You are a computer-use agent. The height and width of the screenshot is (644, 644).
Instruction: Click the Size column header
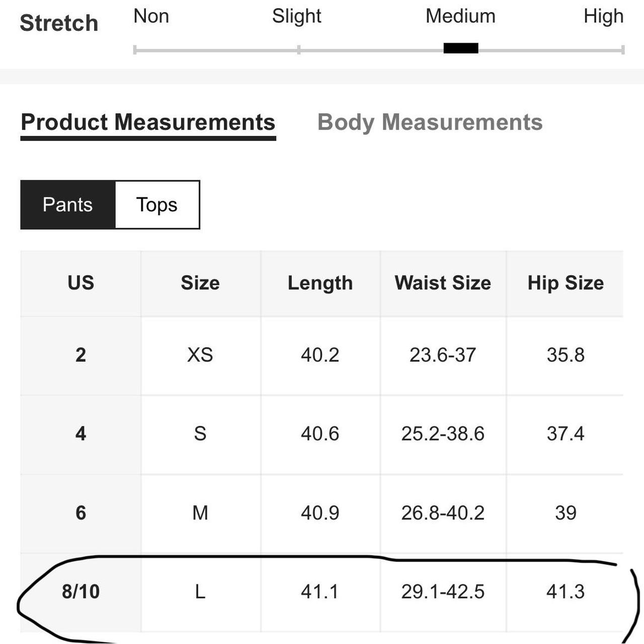tap(200, 283)
